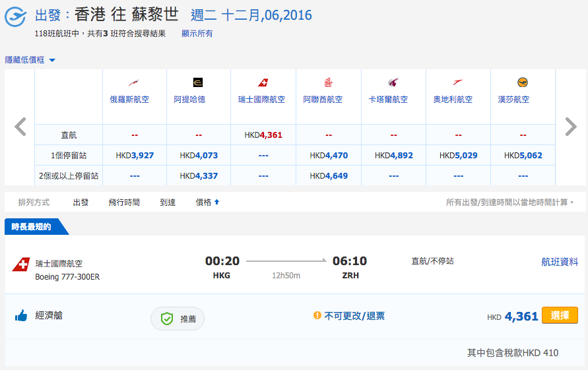Viewport: 588px width, 370px height.
Task: Click direct flight price HKD4,361 in grid
Action: 263,135
